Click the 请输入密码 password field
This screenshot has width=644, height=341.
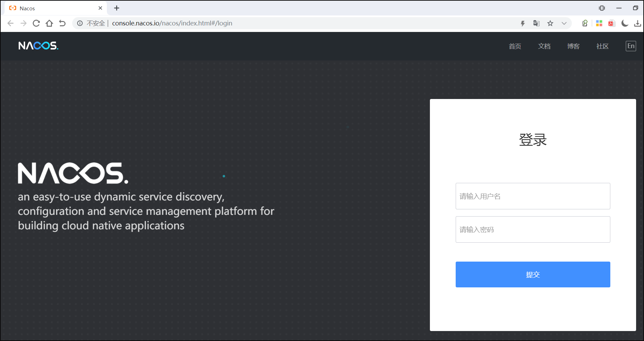pos(533,229)
